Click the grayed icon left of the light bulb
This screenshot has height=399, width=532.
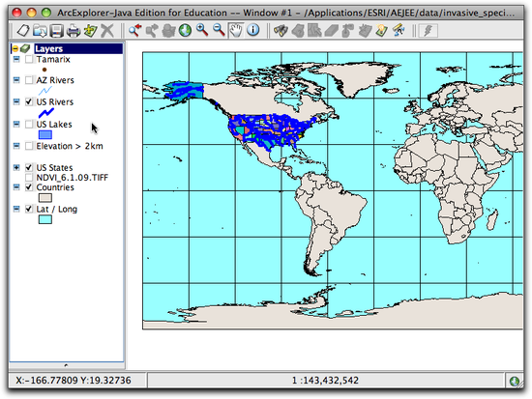(365, 31)
